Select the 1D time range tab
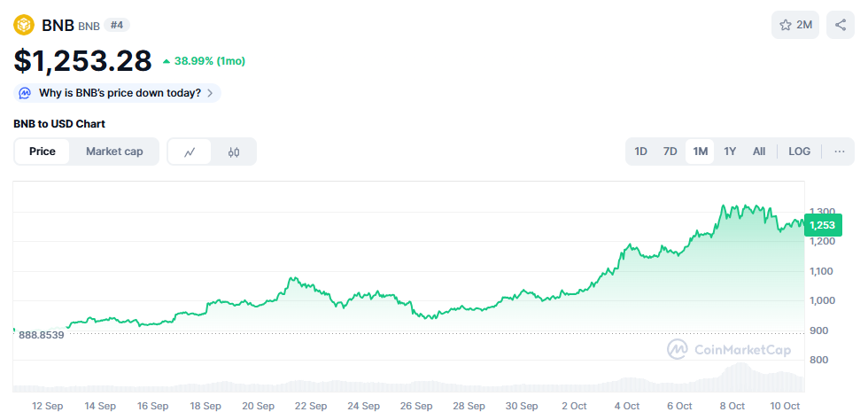The image size is (868, 412). pyautogui.click(x=640, y=152)
